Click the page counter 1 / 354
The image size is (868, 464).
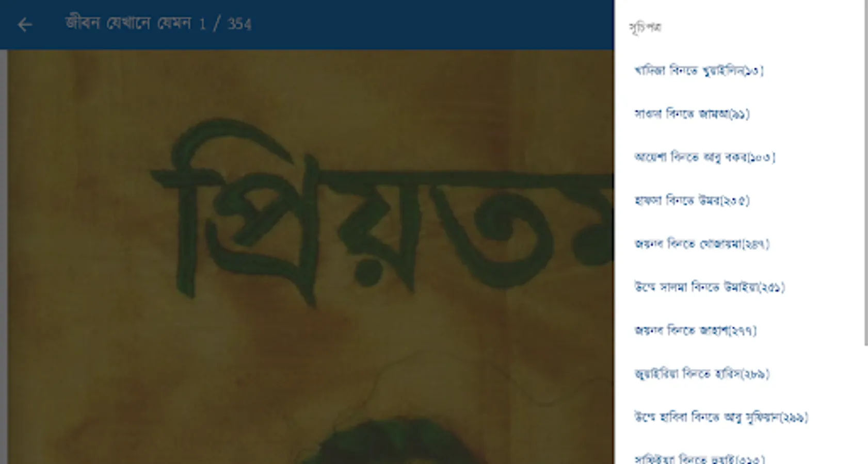(x=226, y=24)
